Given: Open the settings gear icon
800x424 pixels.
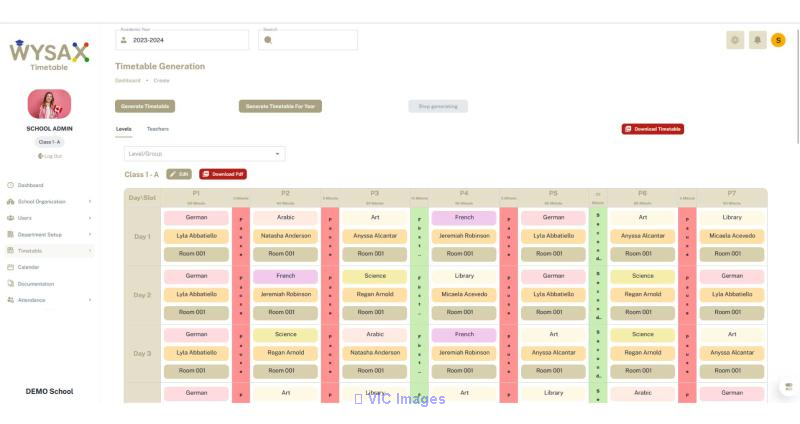Looking at the screenshot, I should tap(735, 40).
